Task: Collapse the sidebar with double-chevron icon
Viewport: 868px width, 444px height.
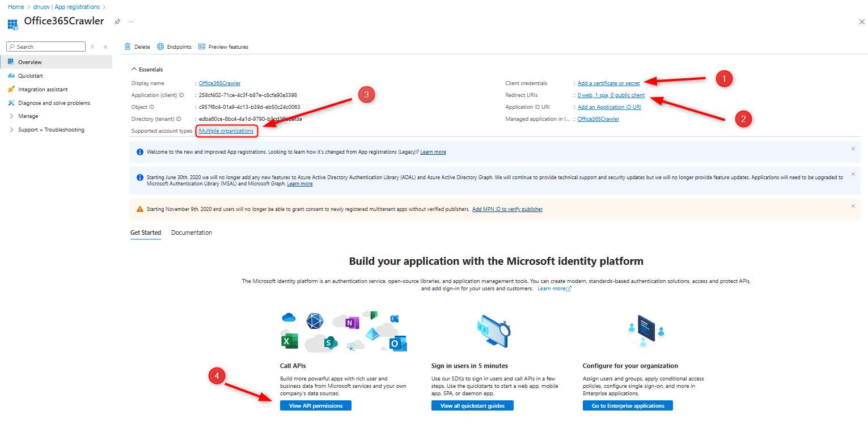Action: pyautogui.click(x=105, y=47)
